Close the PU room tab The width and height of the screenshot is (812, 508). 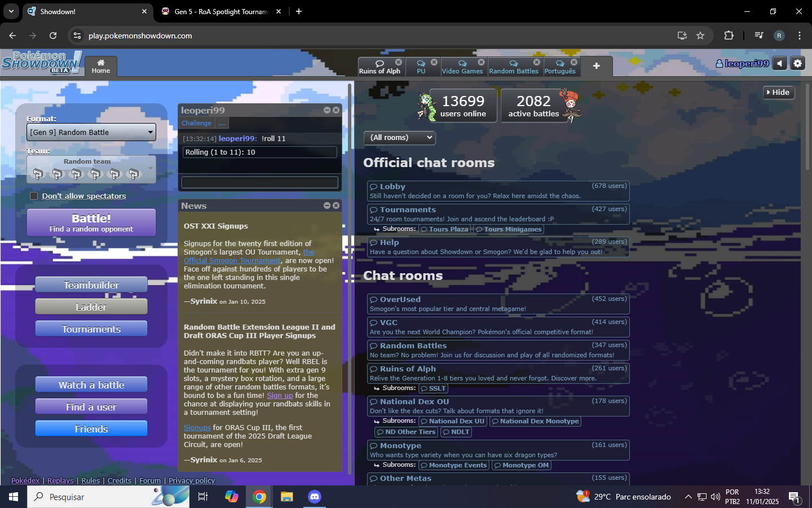[434, 62]
